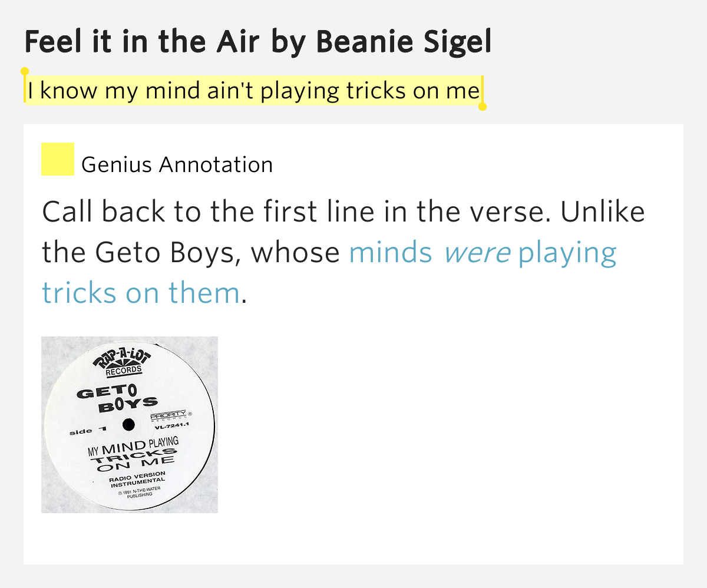Click the italic word 'were' in the link

[477, 253]
